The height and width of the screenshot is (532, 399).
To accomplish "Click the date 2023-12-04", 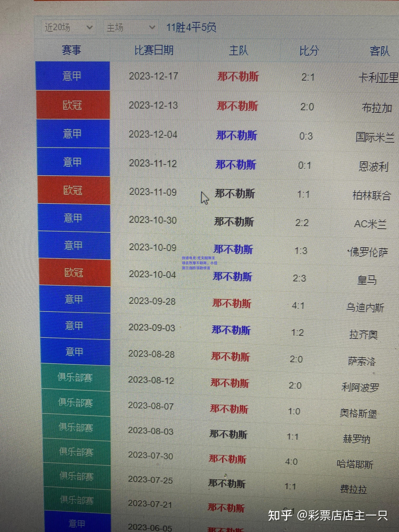I will pyautogui.click(x=153, y=134).
